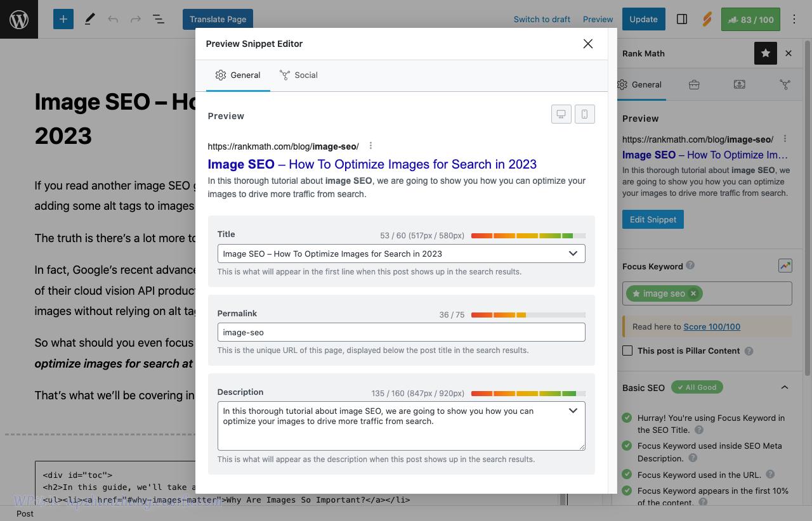Open the Document Overview list view
The width and height of the screenshot is (812, 521).
pyautogui.click(x=159, y=19)
